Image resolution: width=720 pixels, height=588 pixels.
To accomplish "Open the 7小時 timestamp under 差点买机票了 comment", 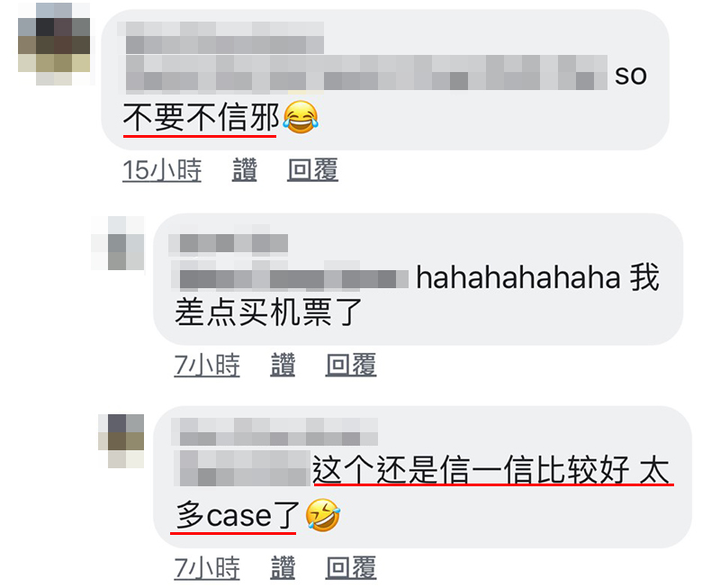I will (207, 365).
